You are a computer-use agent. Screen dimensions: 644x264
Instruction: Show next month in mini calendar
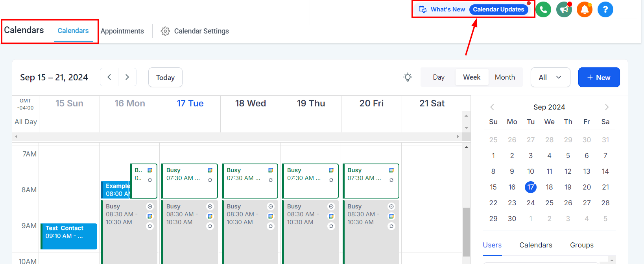point(607,107)
